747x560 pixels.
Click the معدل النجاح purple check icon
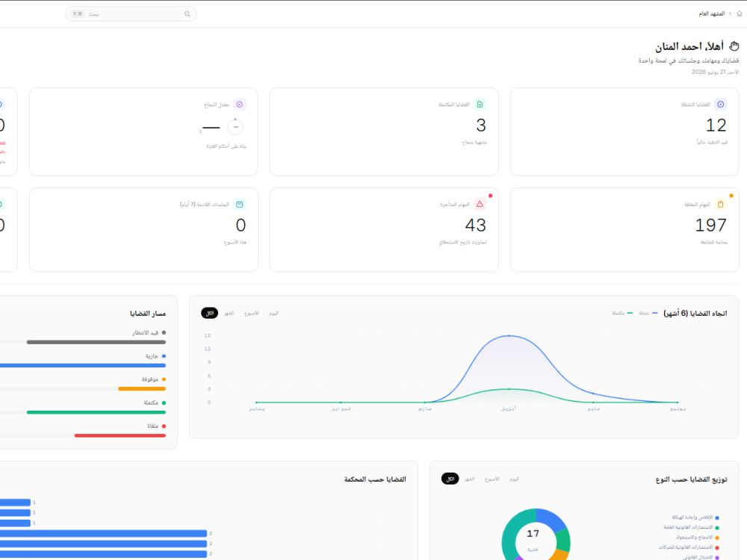[240, 105]
